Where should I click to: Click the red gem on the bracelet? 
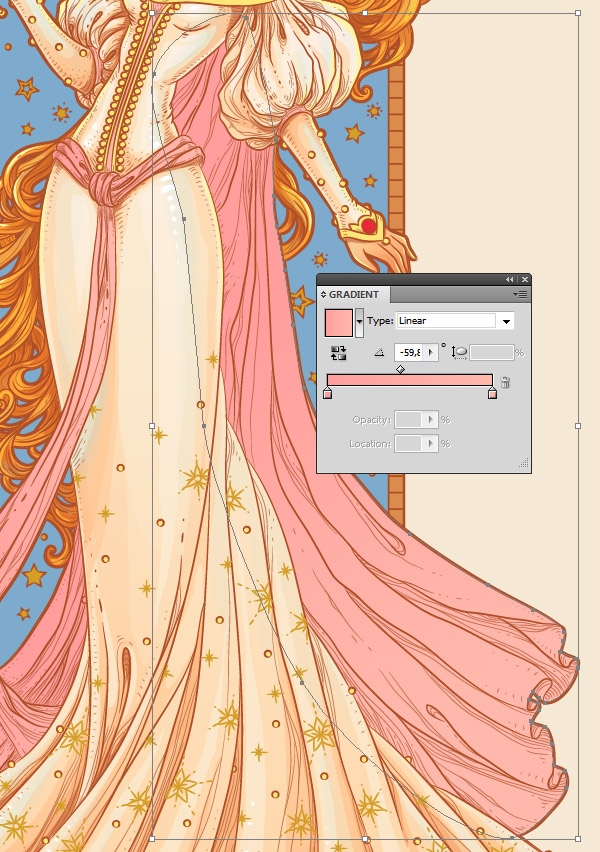click(x=369, y=226)
